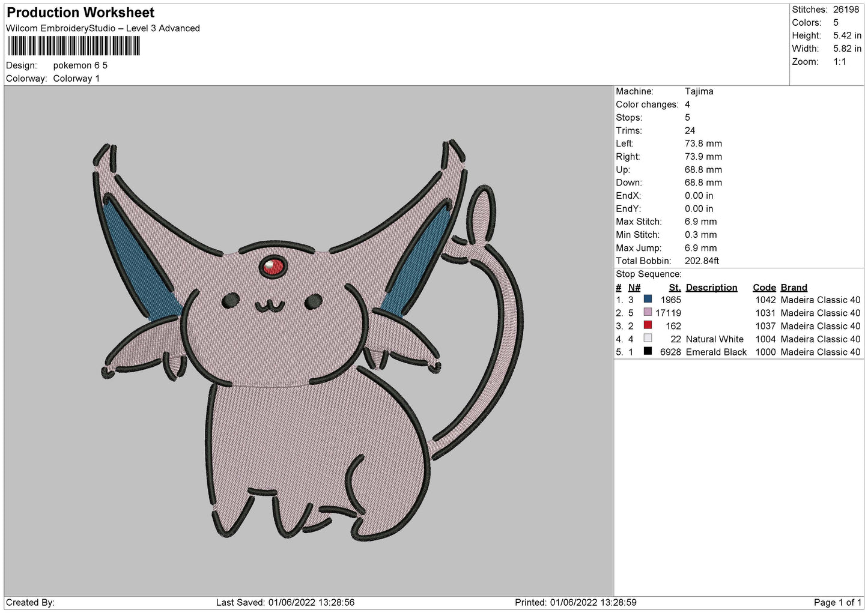The image size is (868, 613).
Task: Click the Down value 68.8 mm
Action: tap(703, 183)
